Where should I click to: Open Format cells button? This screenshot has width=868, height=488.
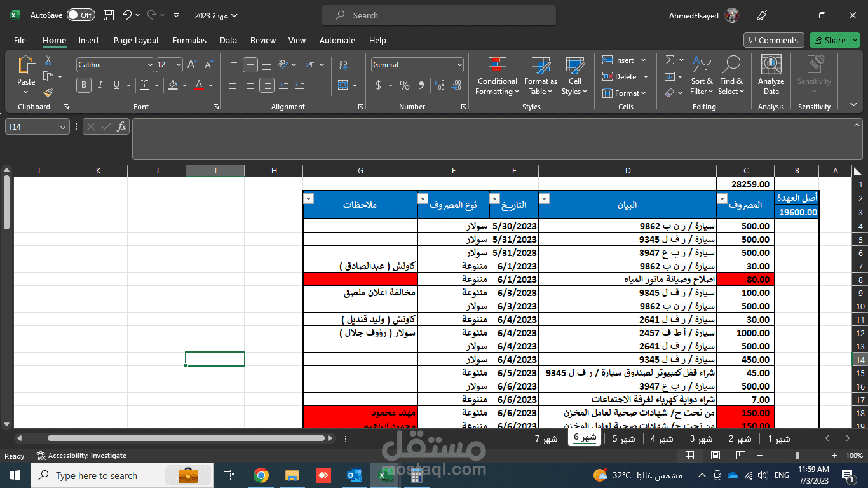[x=624, y=93]
